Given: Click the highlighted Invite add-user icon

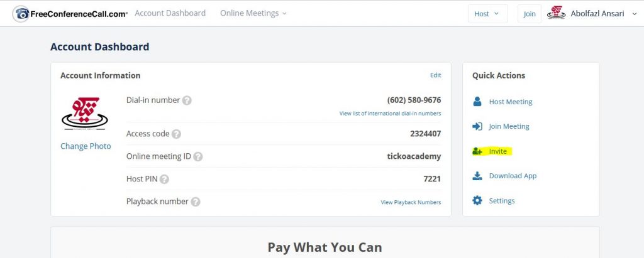Looking at the screenshot, I should (x=477, y=151).
